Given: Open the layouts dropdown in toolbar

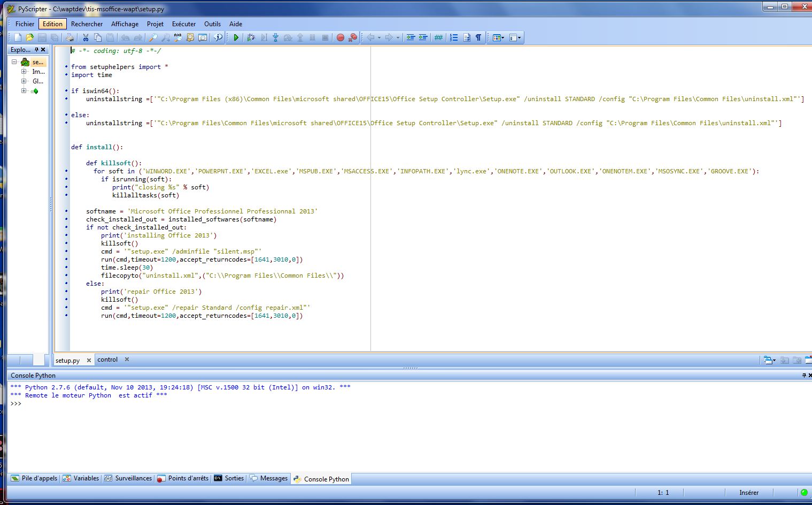Looking at the screenshot, I should 498,37.
